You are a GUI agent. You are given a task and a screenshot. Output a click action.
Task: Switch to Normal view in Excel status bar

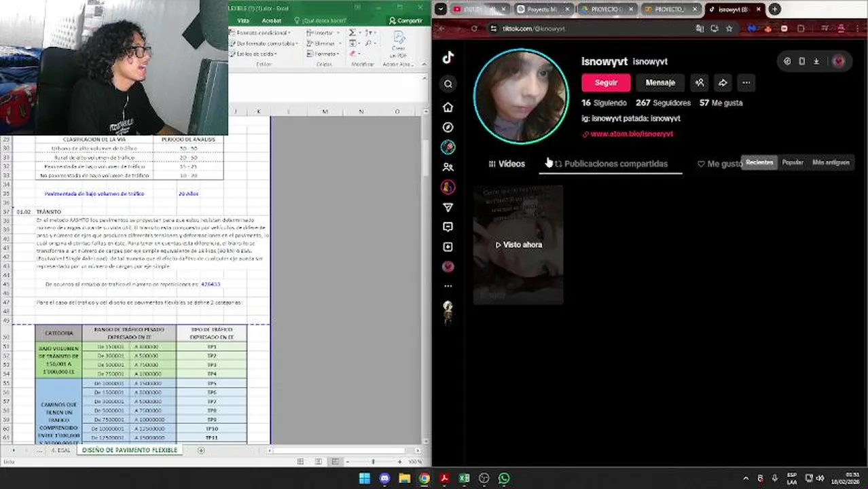301,462
